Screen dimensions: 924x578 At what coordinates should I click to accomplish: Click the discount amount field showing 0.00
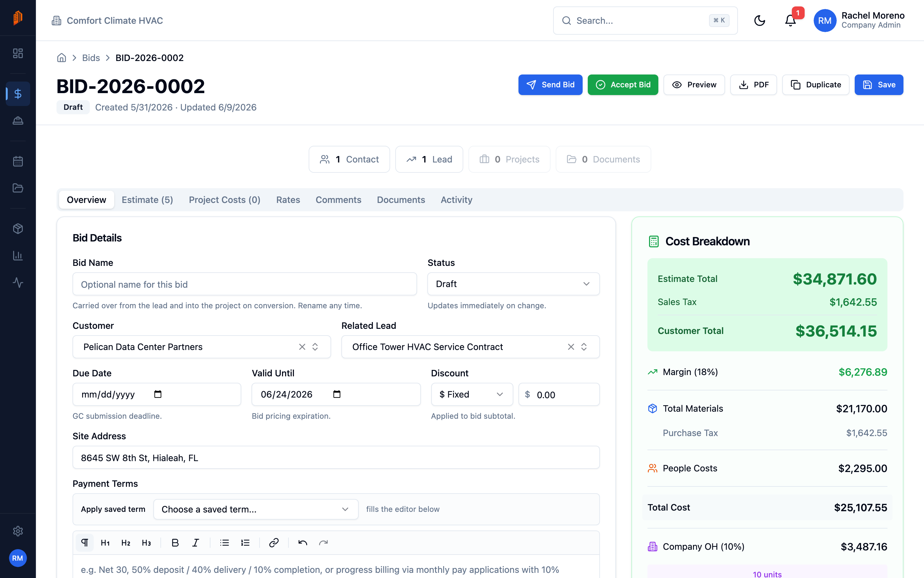[x=559, y=394]
